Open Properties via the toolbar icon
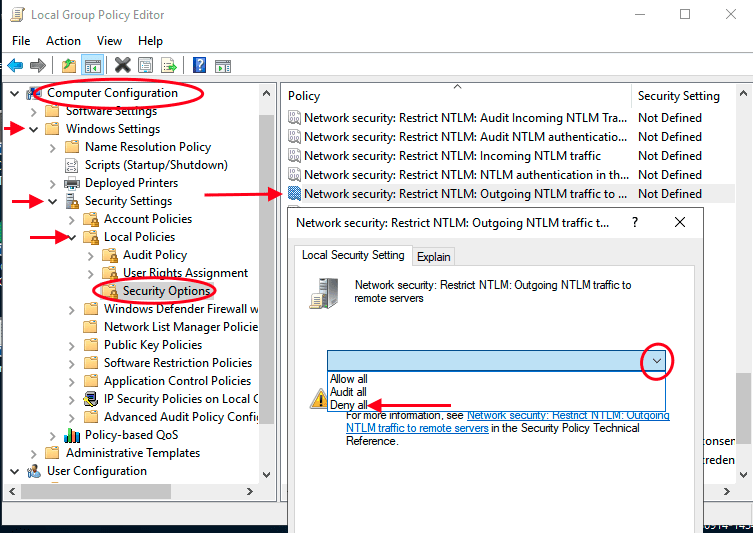 coord(145,66)
